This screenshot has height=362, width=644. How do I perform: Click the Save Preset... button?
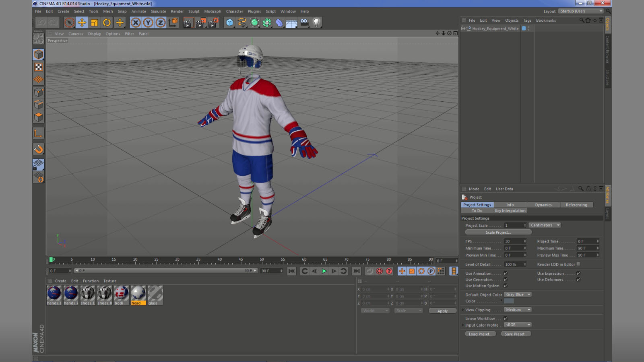coord(516,334)
